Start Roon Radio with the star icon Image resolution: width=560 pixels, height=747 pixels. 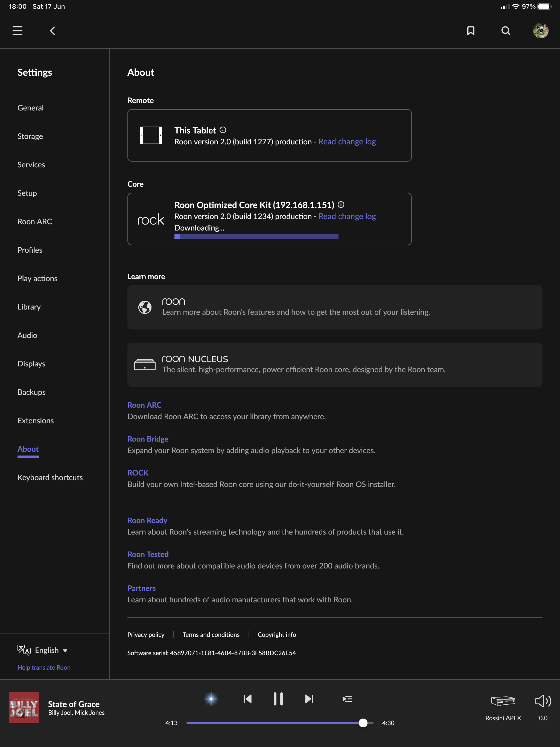click(x=211, y=699)
